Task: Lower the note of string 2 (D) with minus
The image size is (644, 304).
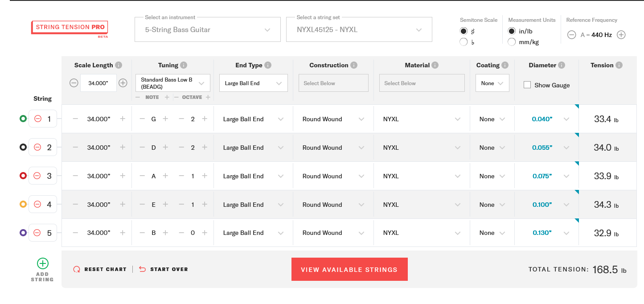Action: tap(142, 148)
